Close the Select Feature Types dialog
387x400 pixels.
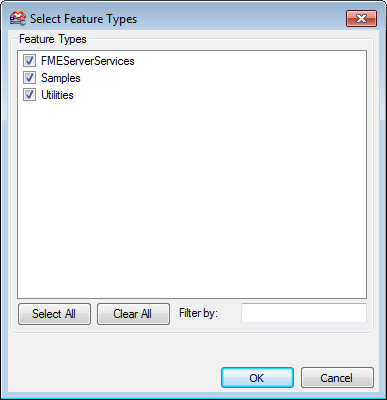point(361,18)
